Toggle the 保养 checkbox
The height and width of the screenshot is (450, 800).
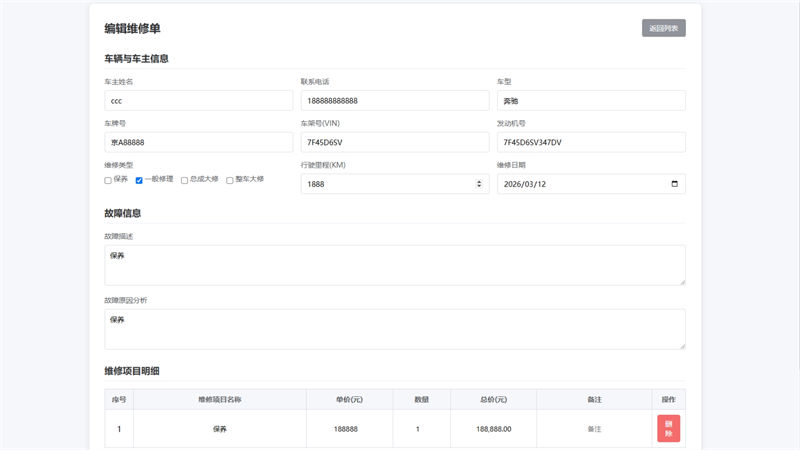click(x=108, y=180)
